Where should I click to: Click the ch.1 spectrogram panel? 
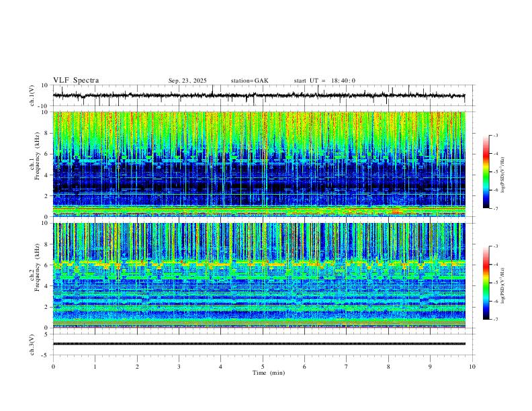click(x=259, y=164)
